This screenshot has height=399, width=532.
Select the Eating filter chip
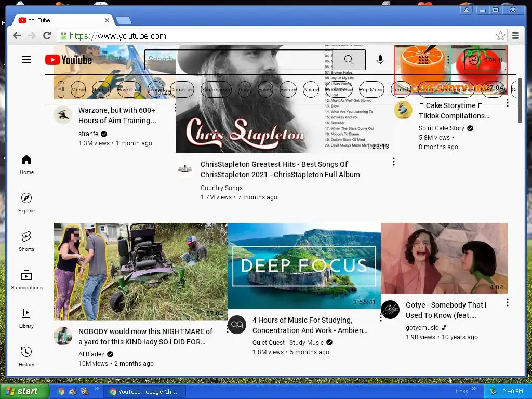pos(265,89)
